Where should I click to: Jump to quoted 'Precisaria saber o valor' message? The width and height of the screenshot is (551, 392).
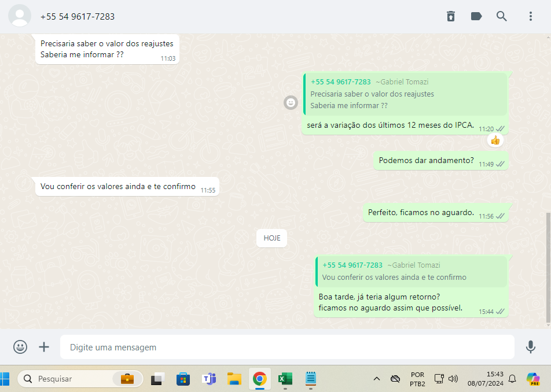(x=405, y=94)
